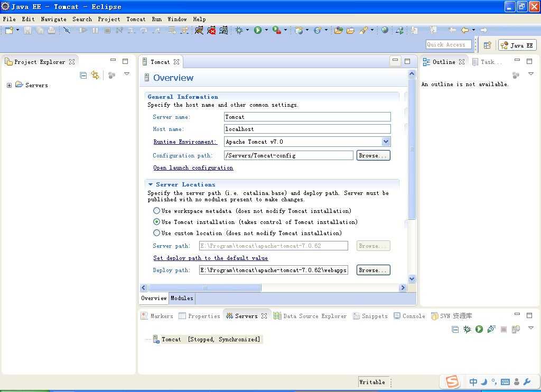Click the Open Perspective icon
Screen dimensions: 541x392
487,45
